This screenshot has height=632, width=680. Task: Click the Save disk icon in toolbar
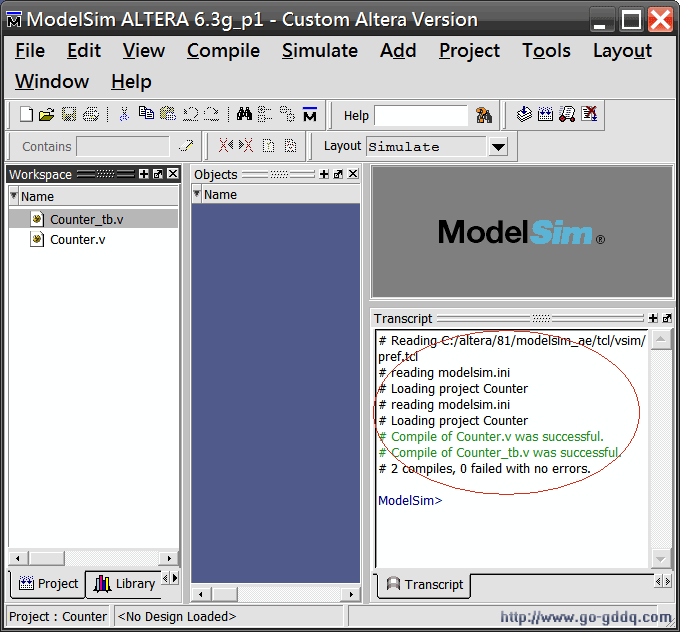[69, 115]
